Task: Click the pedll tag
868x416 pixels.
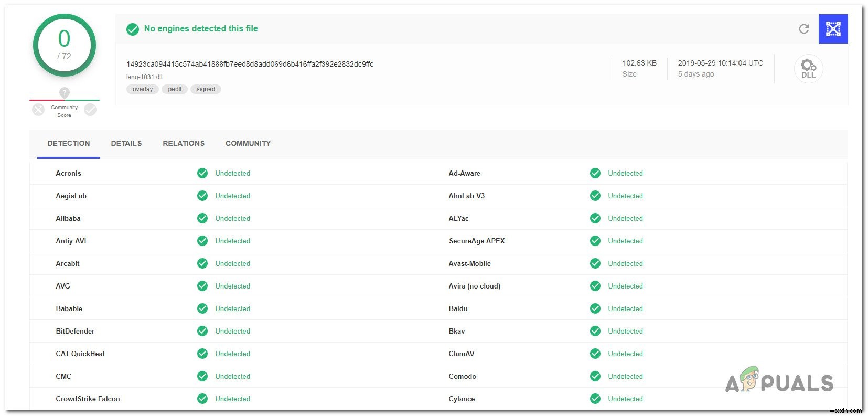Action: [x=175, y=89]
